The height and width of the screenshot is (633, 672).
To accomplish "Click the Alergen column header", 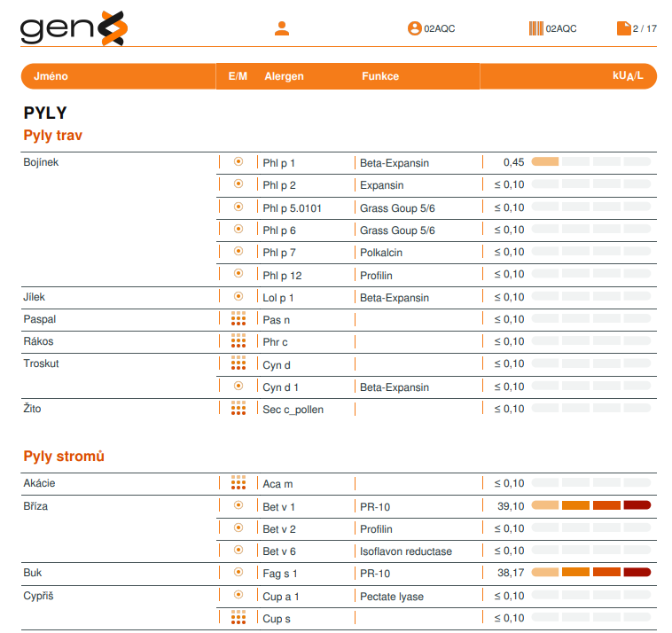I will [x=284, y=76].
